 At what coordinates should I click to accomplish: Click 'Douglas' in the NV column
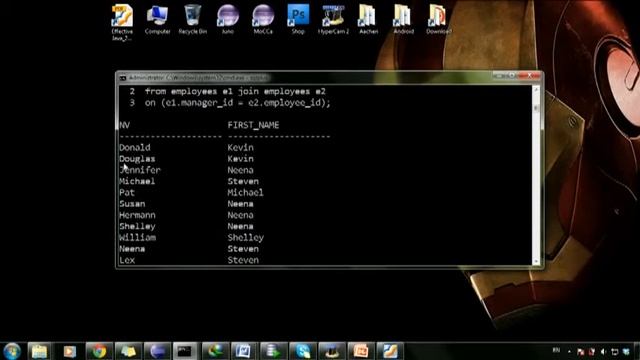(137, 159)
